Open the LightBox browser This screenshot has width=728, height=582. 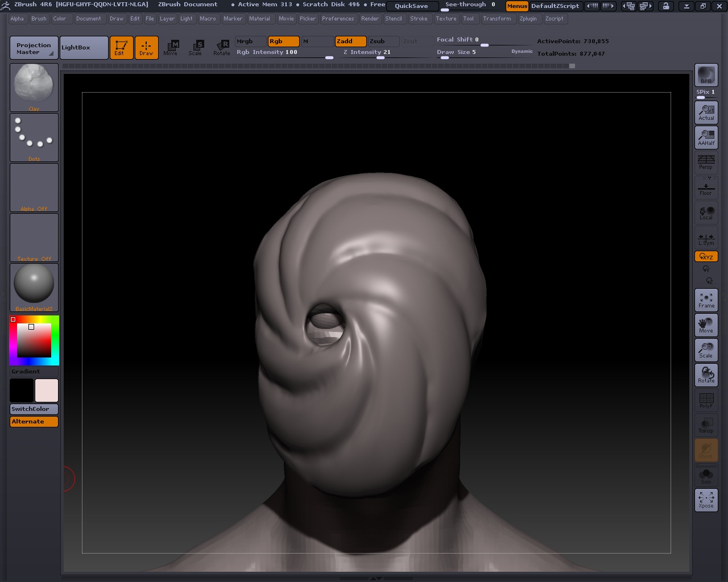pyautogui.click(x=84, y=48)
